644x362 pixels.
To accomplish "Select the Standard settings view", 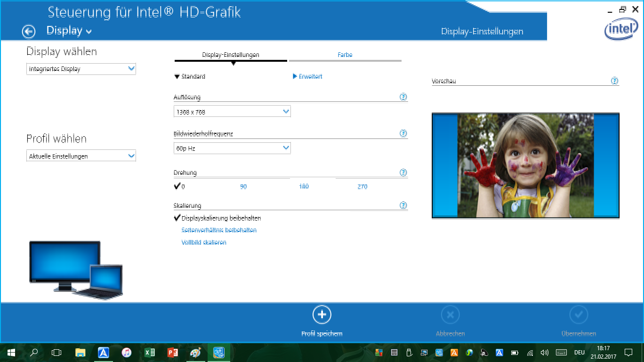I will click(190, 76).
